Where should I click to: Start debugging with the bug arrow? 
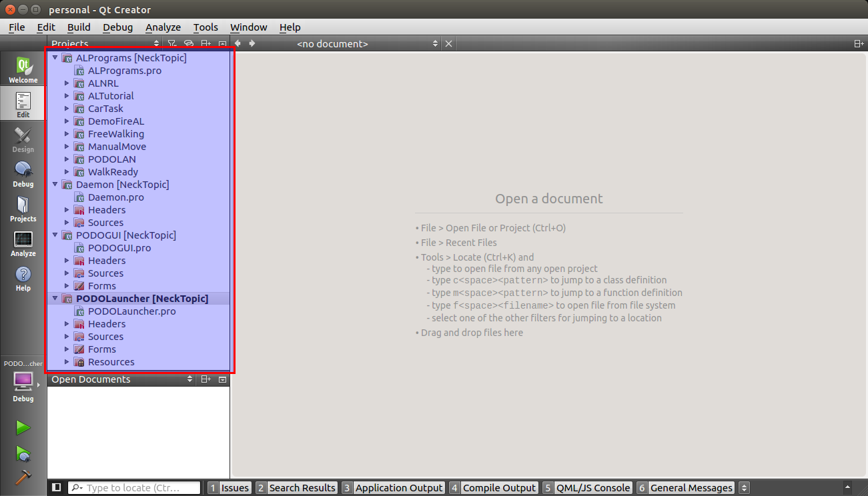point(23,453)
